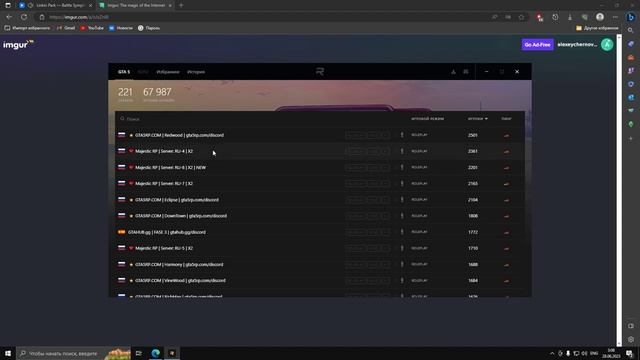Select the GTA 5 tab in launcher
640x360 pixels.
[124, 72]
